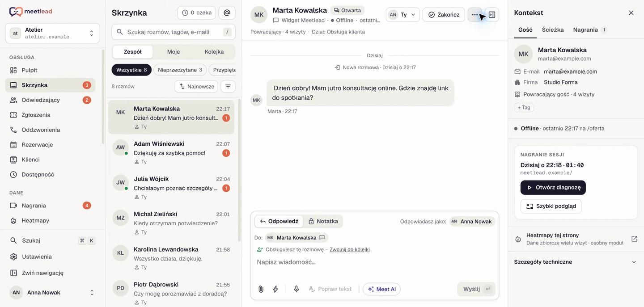
Task: Select the Przypięte filter chip
Action: coord(222,70)
